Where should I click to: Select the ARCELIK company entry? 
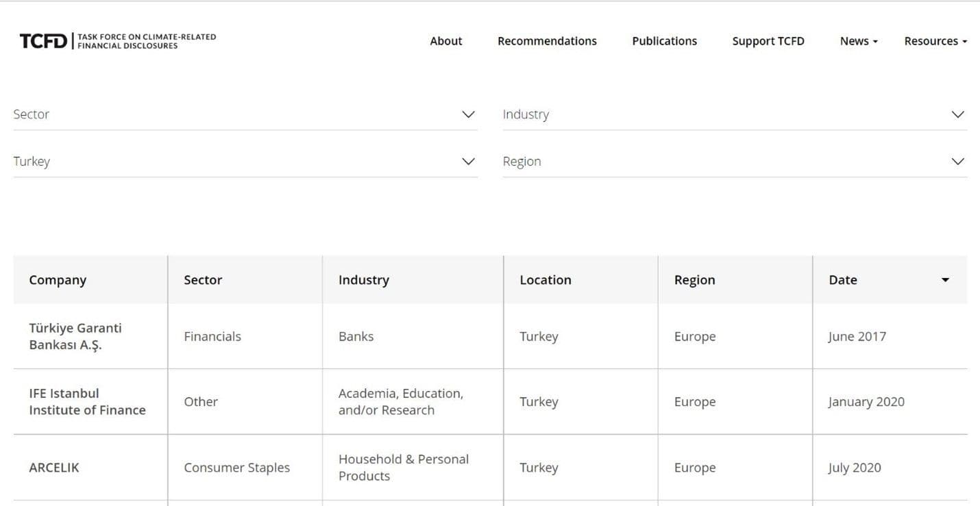pyautogui.click(x=54, y=468)
